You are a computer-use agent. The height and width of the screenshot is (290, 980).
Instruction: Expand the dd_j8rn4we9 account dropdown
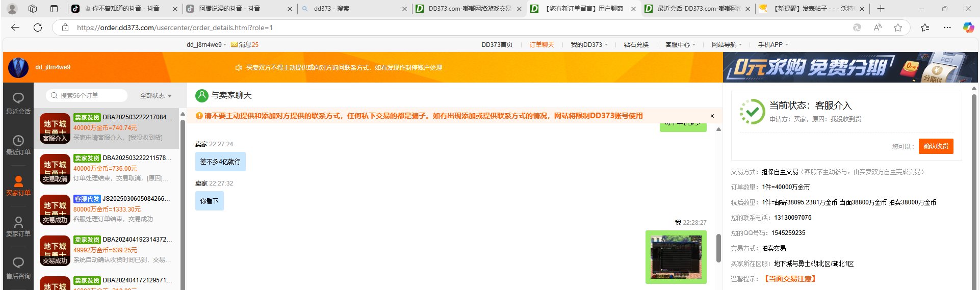206,45
